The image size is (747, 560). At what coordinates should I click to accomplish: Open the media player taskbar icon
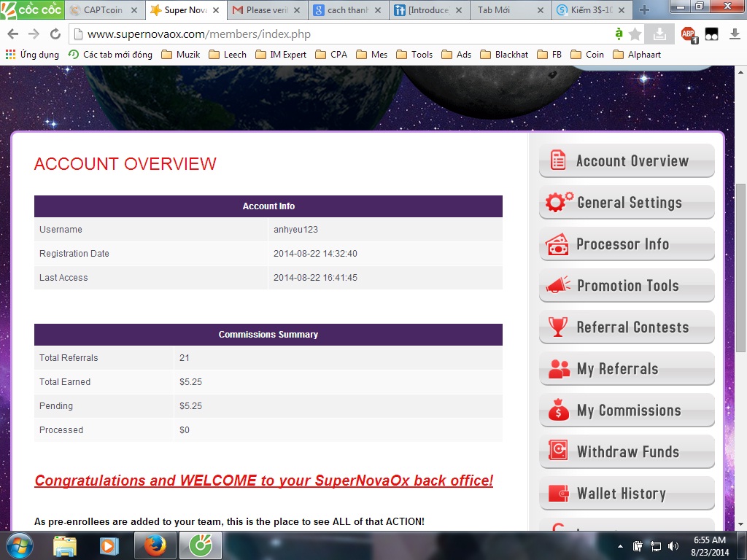pyautogui.click(x=109, y=545)
